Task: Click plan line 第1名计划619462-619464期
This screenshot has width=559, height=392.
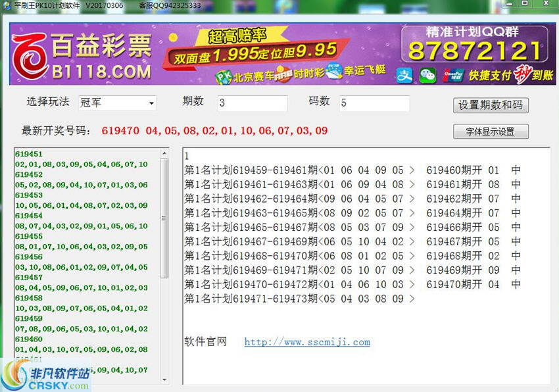Action: click(x=352, y=199)
